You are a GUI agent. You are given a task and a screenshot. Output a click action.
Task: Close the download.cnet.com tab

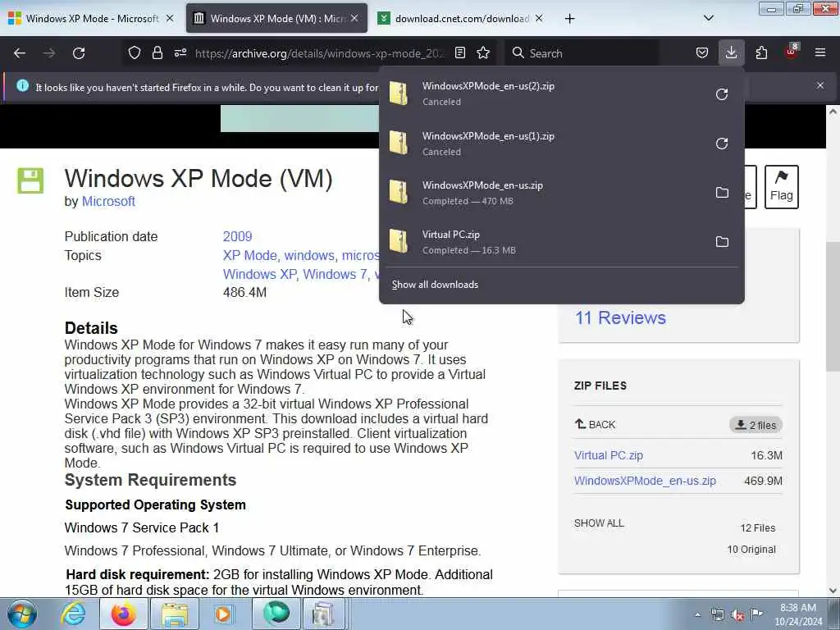pyautogui.click(x=539, y=19)
